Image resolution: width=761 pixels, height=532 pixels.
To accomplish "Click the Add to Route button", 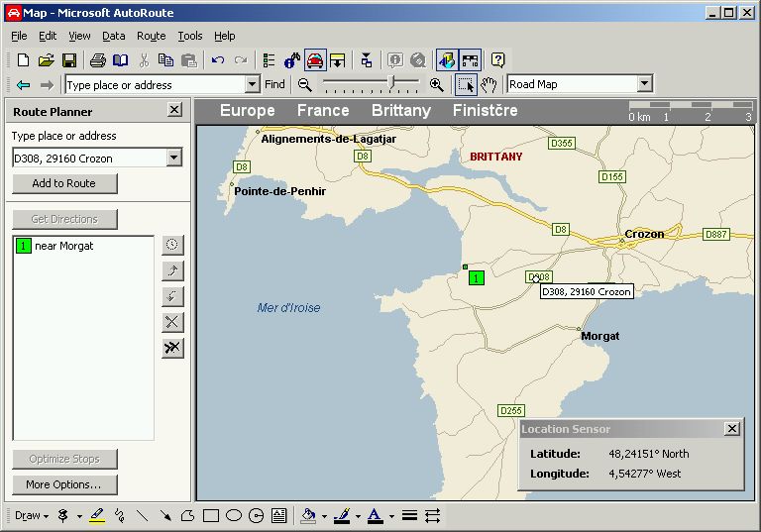I will 64,183.
